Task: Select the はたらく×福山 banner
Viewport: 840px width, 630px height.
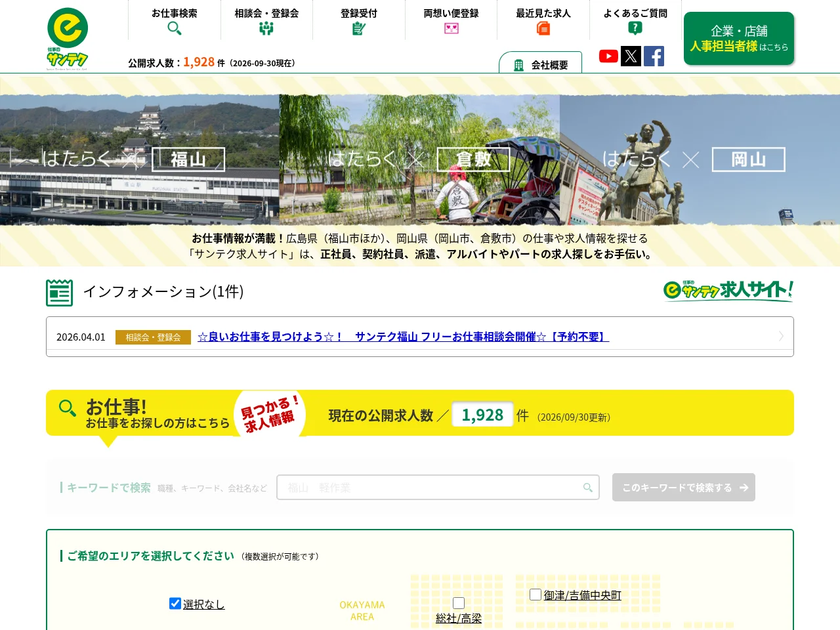Action: pyautogui.click(x=140, y=159)
